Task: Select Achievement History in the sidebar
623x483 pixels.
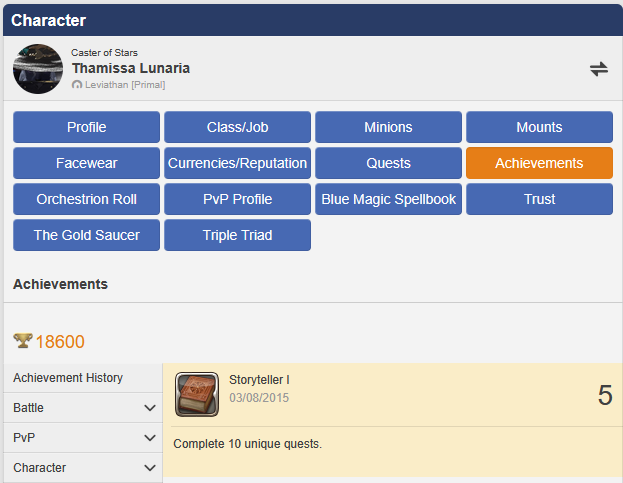Action: pyautogui.click(x=83, y=378)
